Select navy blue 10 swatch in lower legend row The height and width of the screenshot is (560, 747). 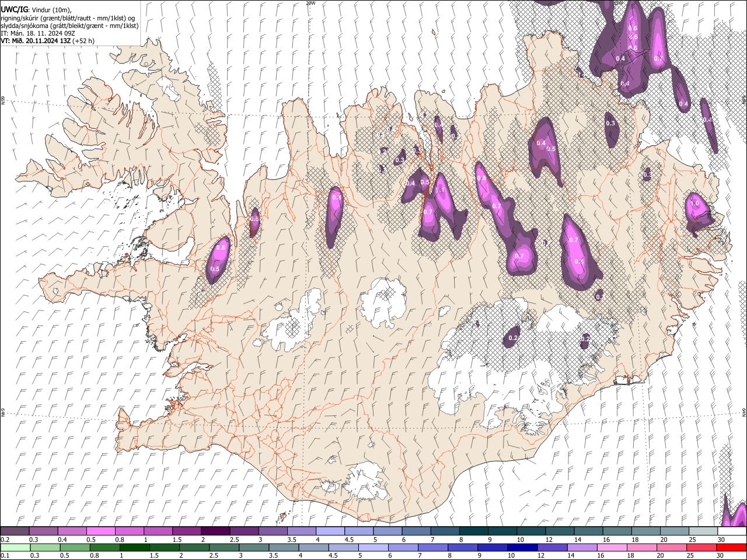pos(522,547)
